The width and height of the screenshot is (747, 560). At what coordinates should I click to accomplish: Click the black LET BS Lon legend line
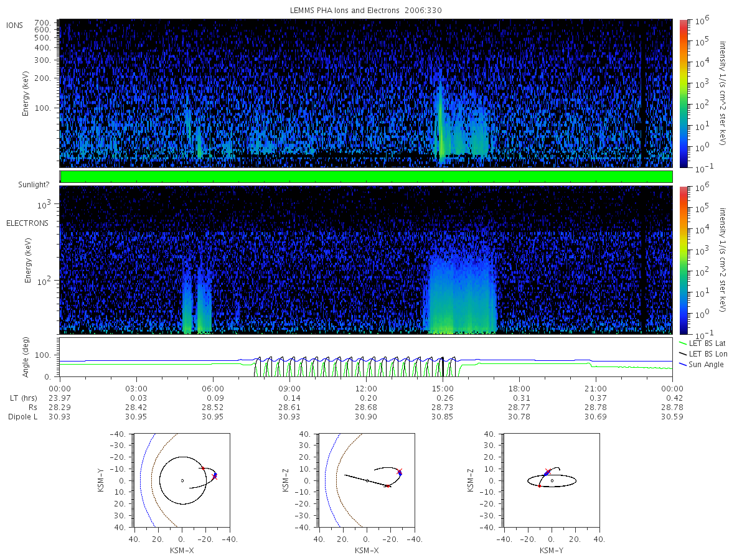683,353
